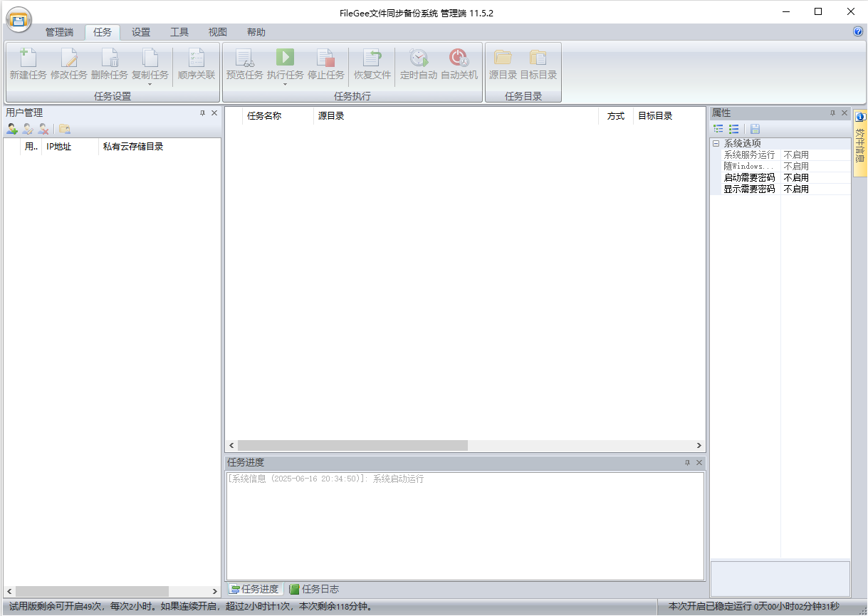Switch to the 任务进度 bottom tab

[x=255, y=589]
